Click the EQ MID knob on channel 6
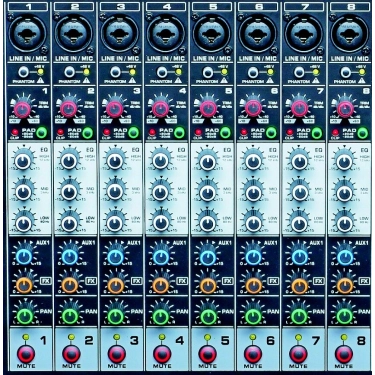The height and width of the screenshot is (375, 375). tap(253, 192)
